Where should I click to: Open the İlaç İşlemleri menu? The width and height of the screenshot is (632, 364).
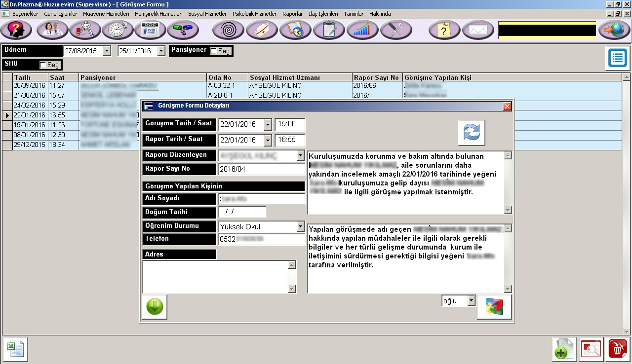click(323, 14)
